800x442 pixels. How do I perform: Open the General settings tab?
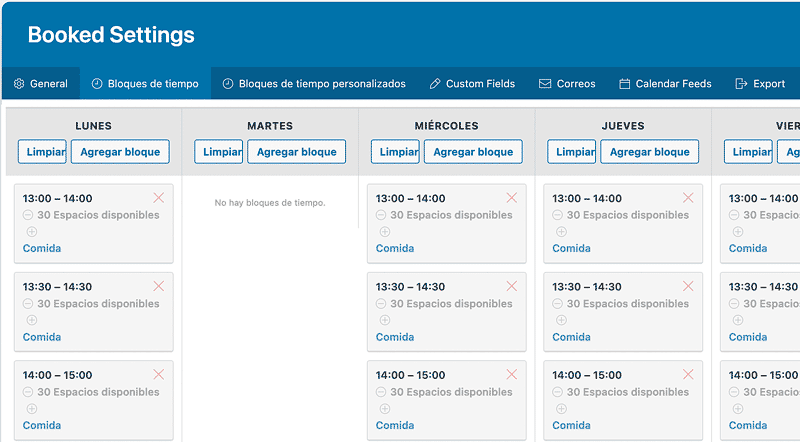point(41,84)
